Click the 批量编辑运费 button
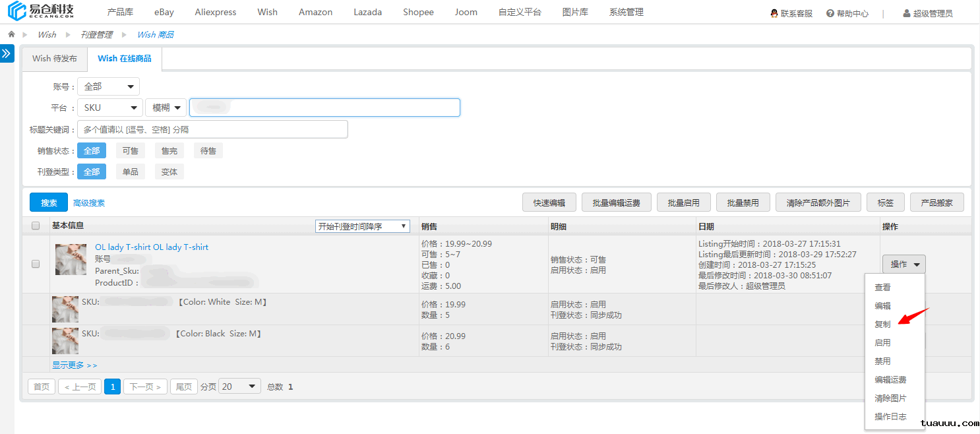The image size is (980, 434). (x=616, y=202)
